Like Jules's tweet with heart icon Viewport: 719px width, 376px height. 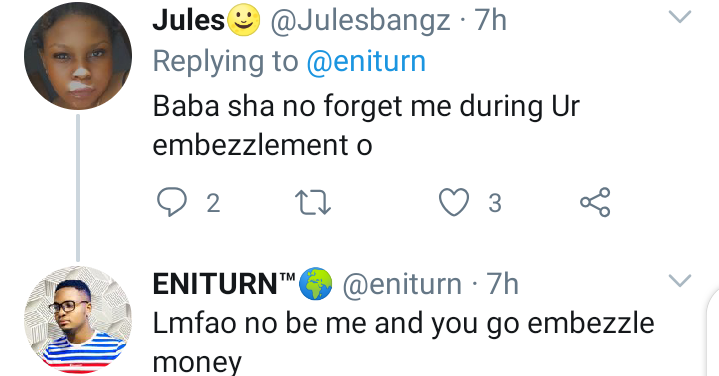(454, 202)
